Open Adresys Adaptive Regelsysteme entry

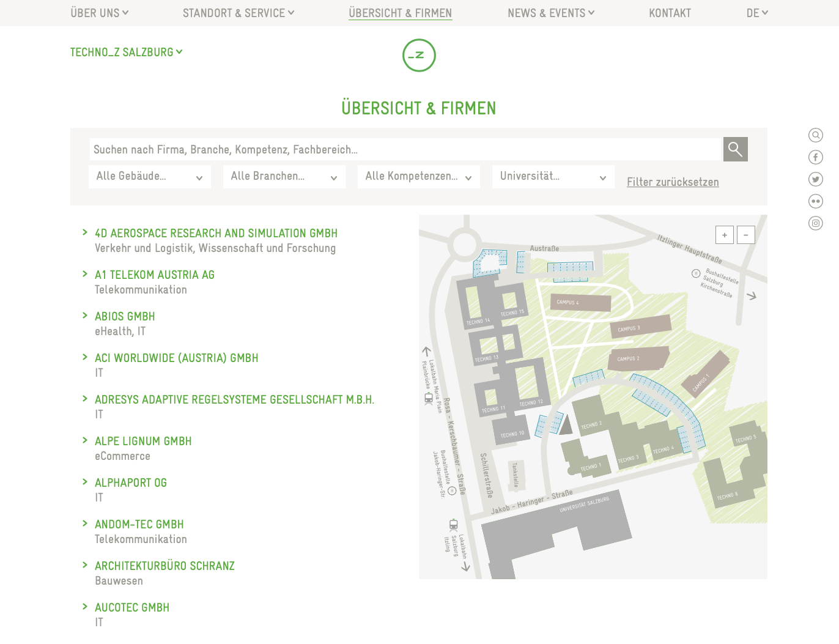point(234,400)
